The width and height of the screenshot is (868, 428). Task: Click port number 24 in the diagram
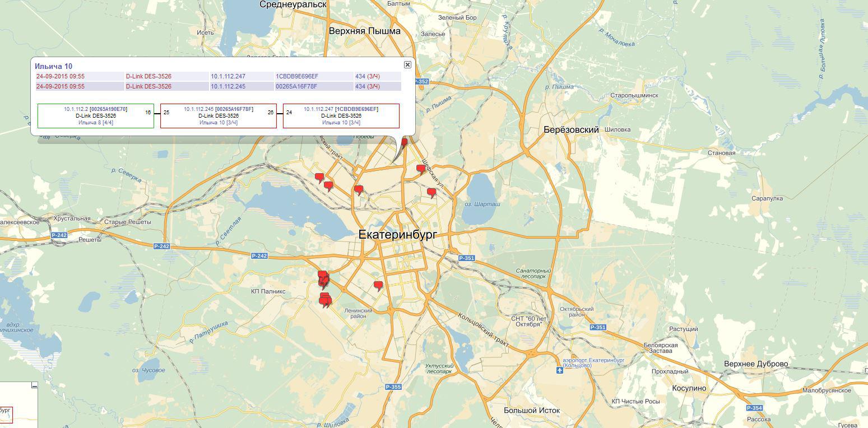pos(289,113)
